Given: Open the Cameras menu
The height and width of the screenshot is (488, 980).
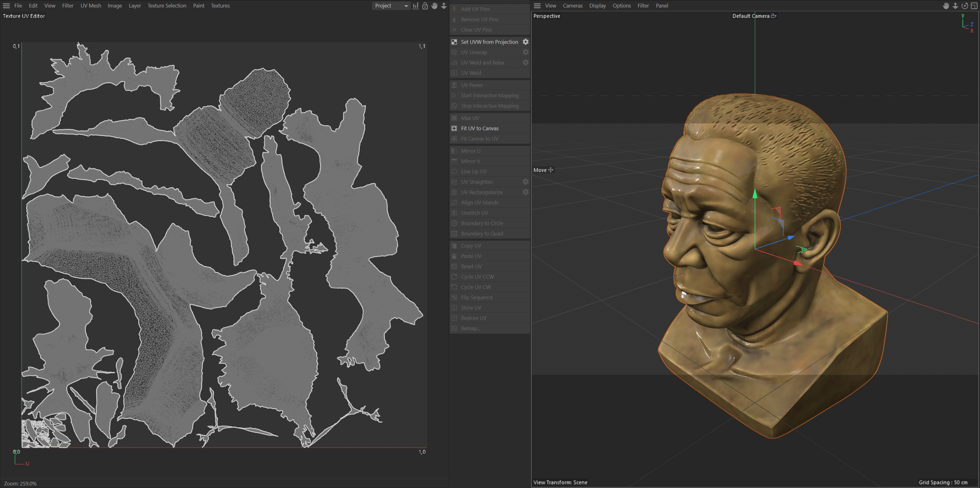Looking at the screenshot, I should point(573,6).
